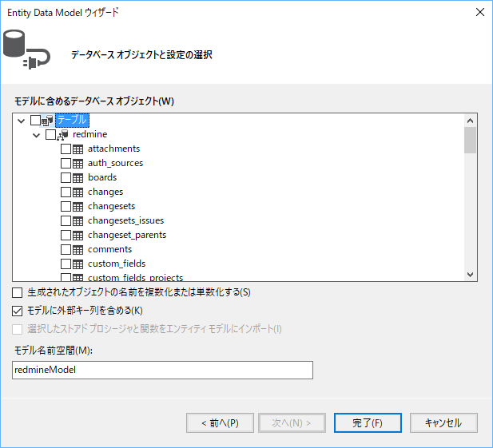Go back with the 前へ(P) button
The width and height of the screenshot is (493, 448).
coord(219,422)
